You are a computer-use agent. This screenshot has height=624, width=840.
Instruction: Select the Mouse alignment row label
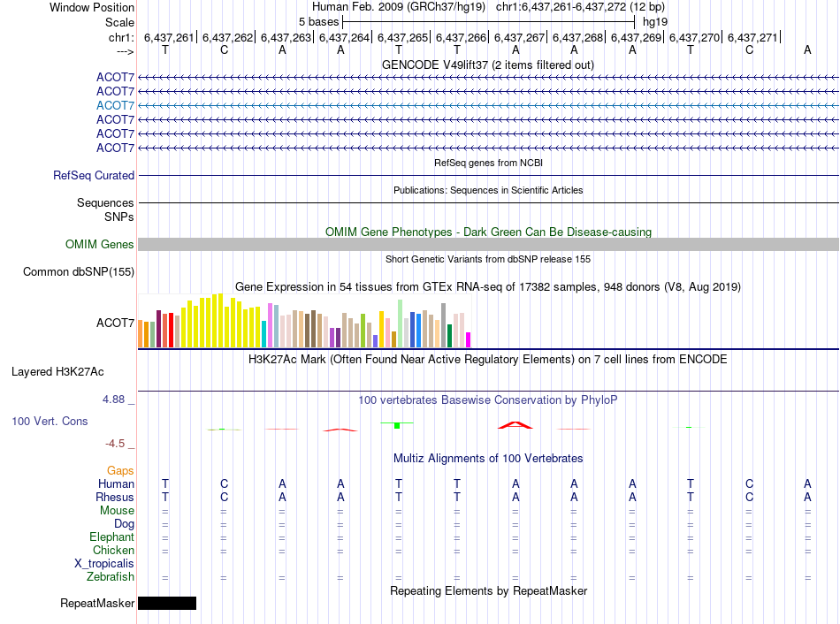[x=117, y=511]
